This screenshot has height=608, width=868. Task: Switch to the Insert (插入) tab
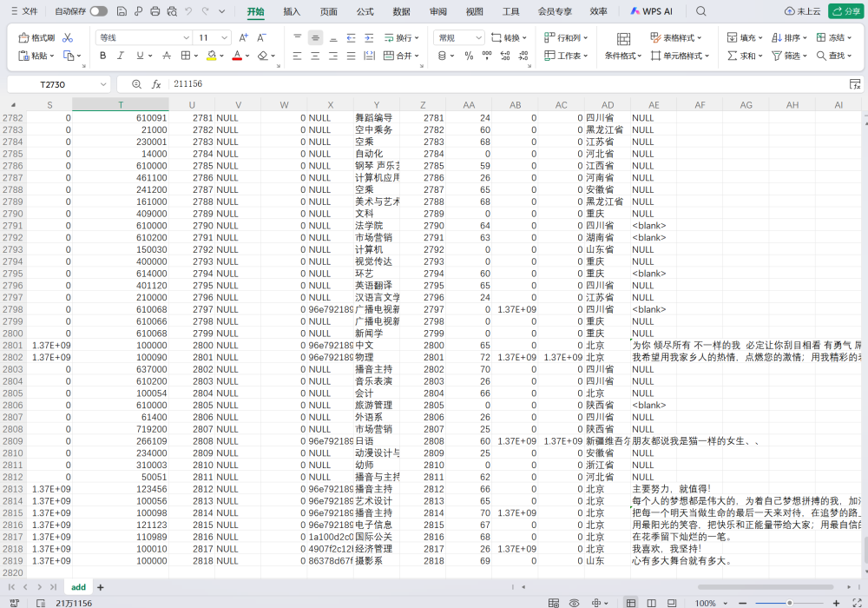coord(292,11)
